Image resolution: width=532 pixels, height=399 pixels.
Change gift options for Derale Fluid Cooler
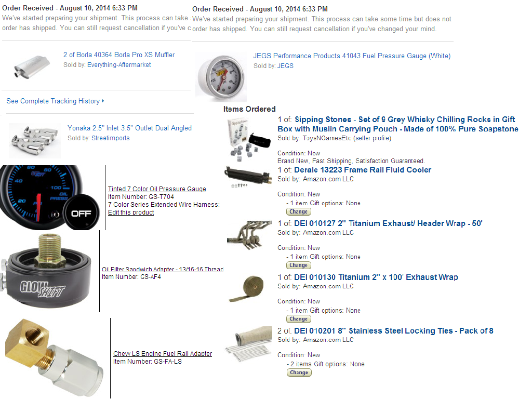299,212
